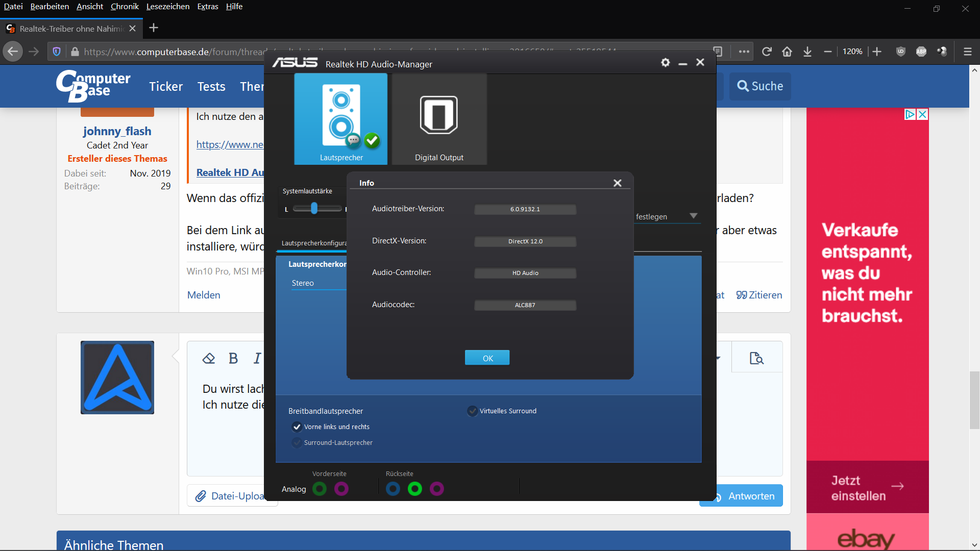Toggle bold formatting in the reply editor

pos(233,358)
